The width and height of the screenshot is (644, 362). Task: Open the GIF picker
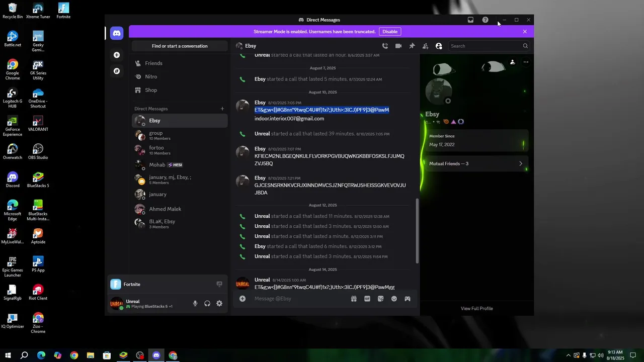point(367,299)
